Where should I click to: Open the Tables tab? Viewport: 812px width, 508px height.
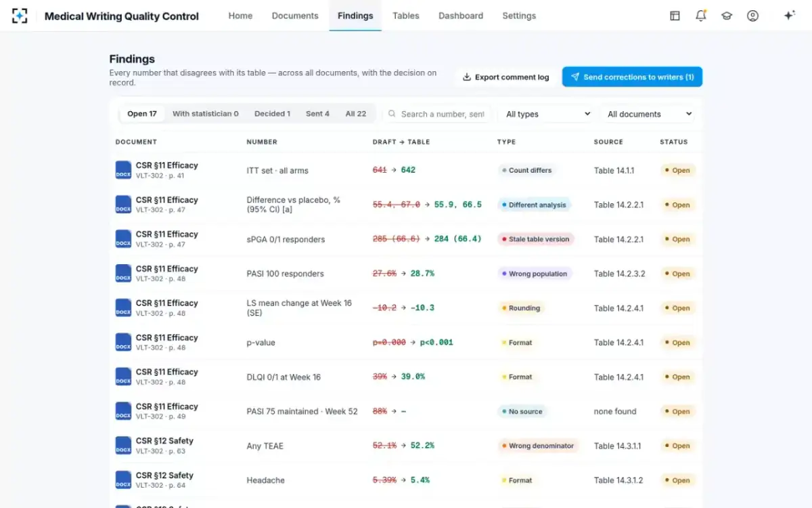(406, 16)
